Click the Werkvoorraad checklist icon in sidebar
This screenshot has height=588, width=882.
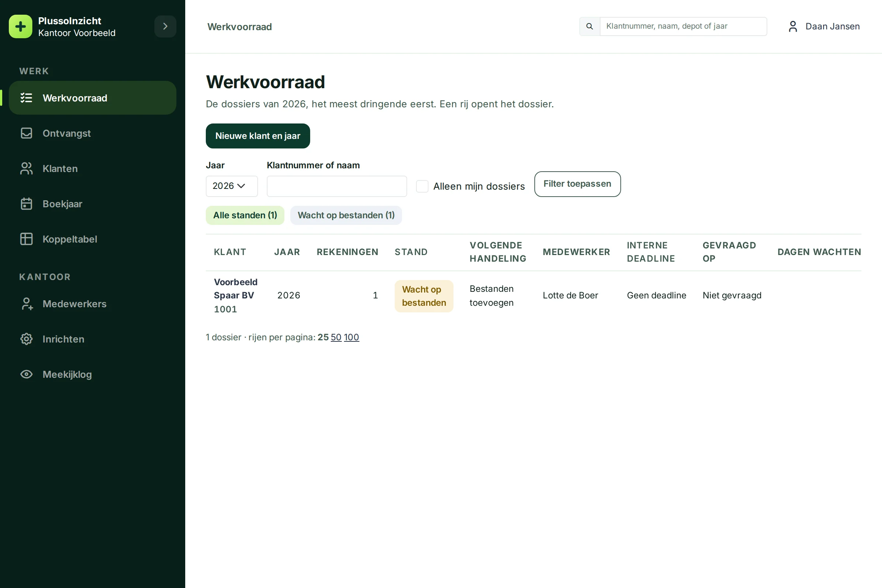[x=26, y=98]
